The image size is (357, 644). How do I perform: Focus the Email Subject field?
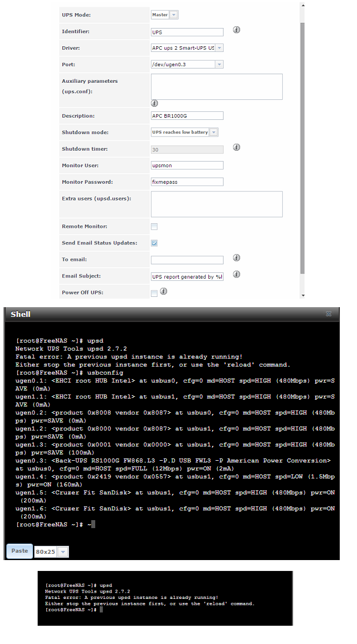click(x=187, y=276)
